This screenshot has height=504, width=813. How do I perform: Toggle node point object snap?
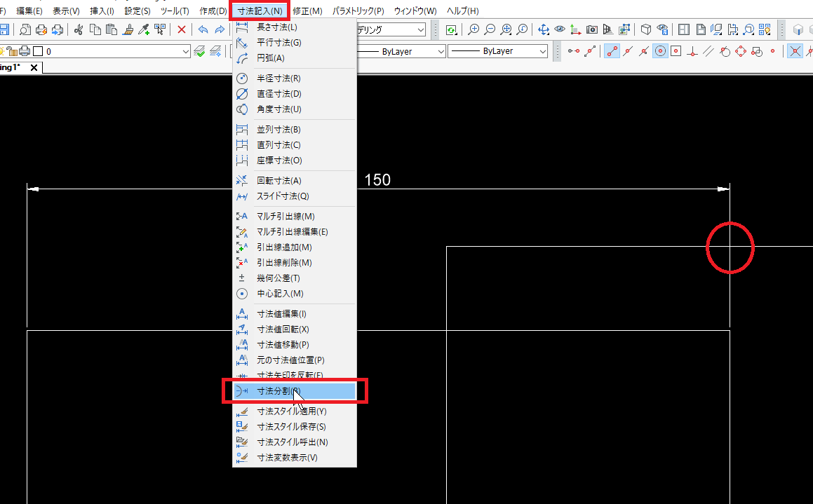pyautogui.click(x=772, y=51)
